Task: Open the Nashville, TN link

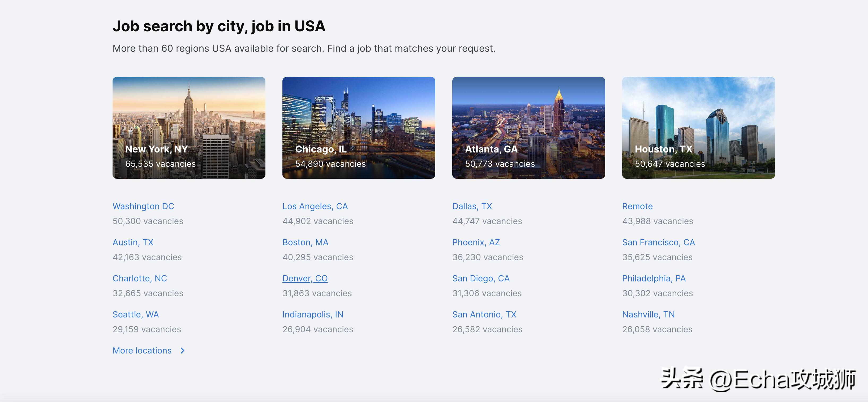Action: 648,314
